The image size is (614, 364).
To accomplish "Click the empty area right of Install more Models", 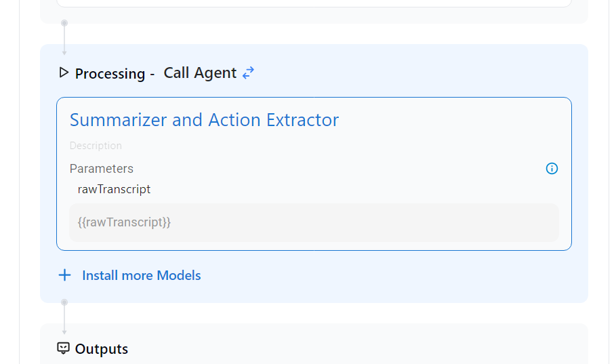I will (393, 275).
